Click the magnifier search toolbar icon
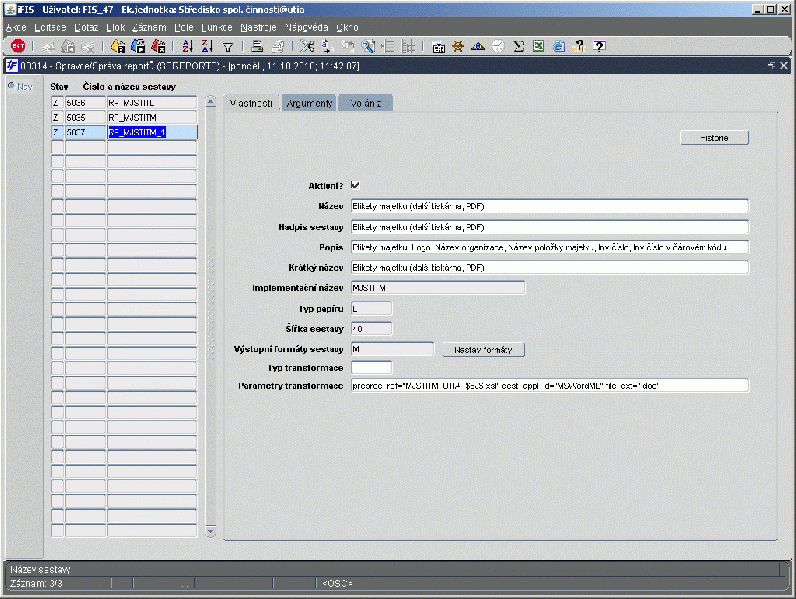 pyautogui.click(x=368, y=46)
